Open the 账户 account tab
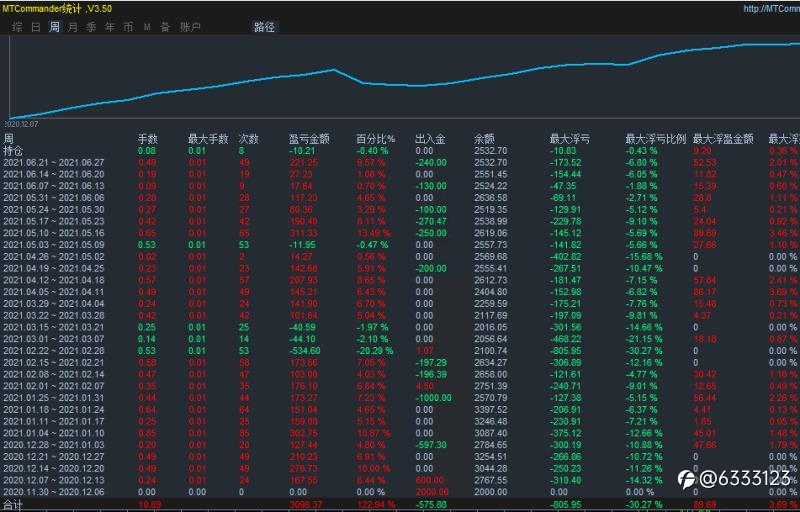Screen dimensions: 800x512 (x=190, y=28)
